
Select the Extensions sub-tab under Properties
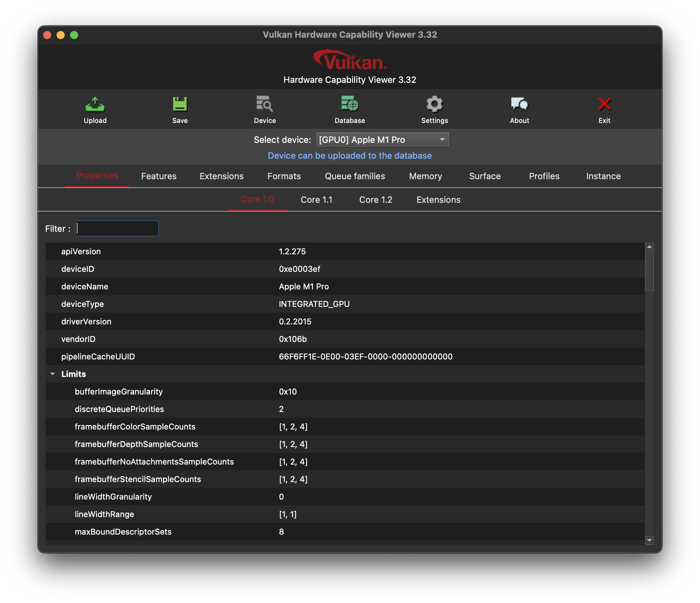(438, 200)
